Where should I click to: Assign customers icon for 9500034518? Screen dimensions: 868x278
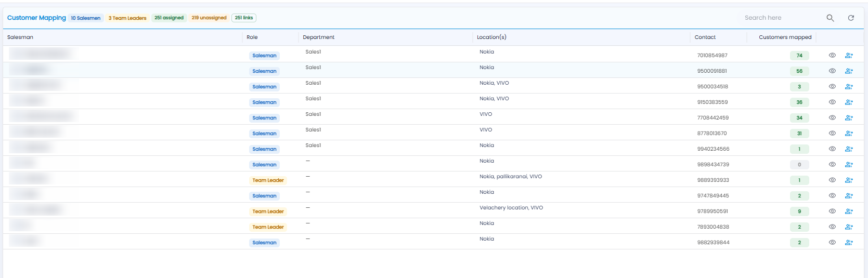[849, 86]
